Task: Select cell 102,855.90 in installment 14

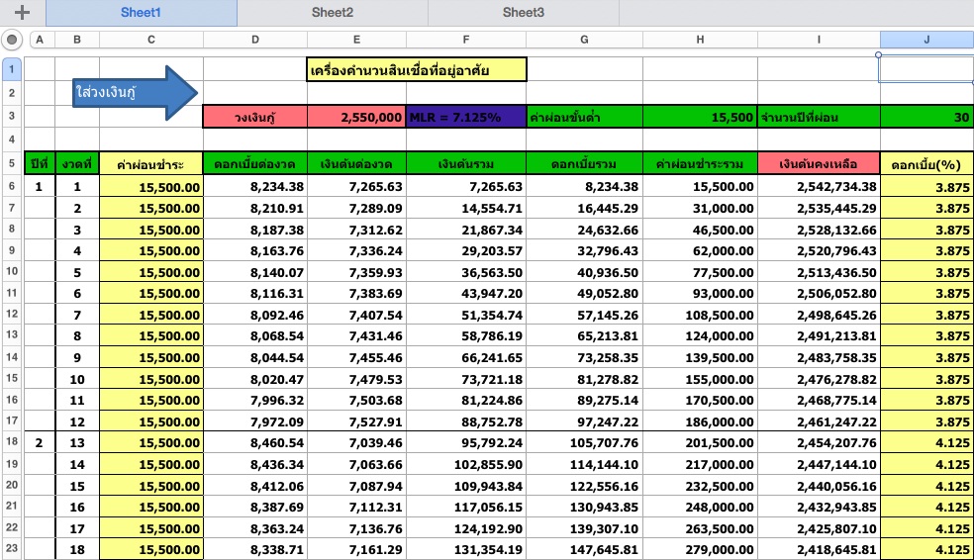Action: [x=466, y=464]
